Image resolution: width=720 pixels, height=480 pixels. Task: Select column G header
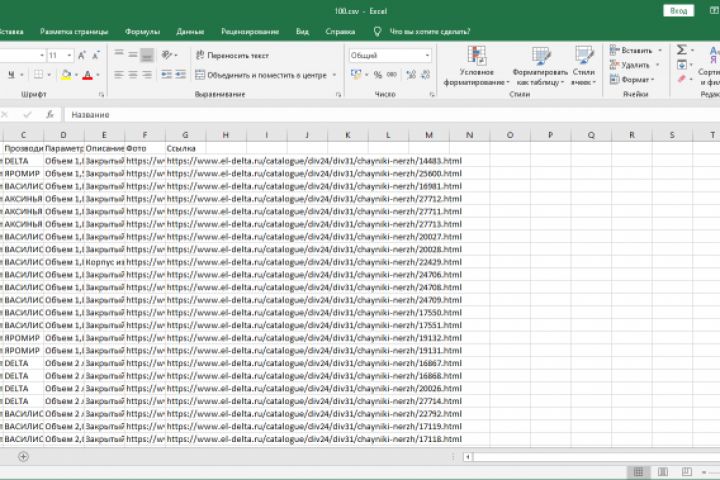click(x=186, y=135)
